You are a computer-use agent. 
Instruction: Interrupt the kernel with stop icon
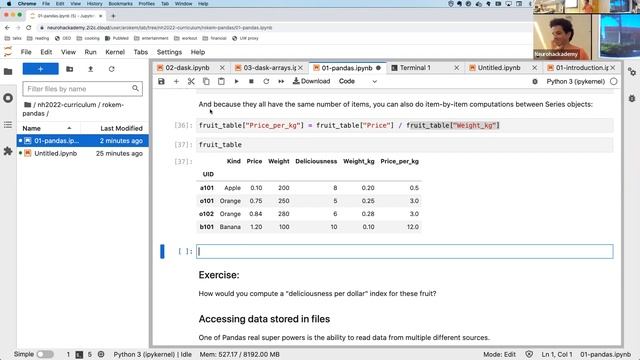pyautogui.click(x=251, y=81)
